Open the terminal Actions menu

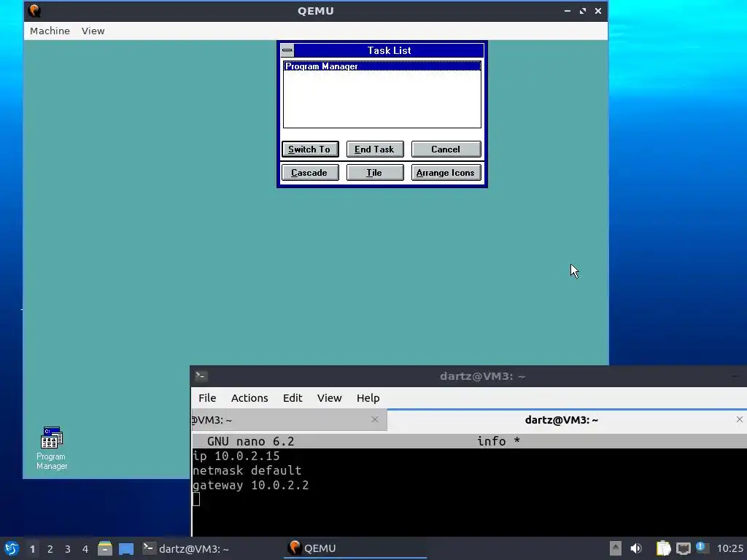click(x=249, y=398)
